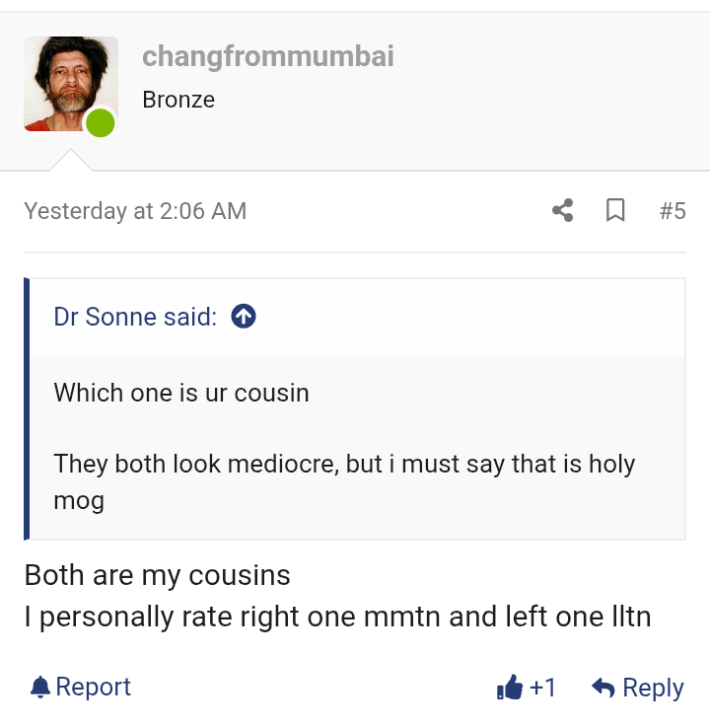This screenshot has height=728, width=710.
Task: Click the up-arrow icon beside Dr Sonne said
Action: [x=243, y=317]
